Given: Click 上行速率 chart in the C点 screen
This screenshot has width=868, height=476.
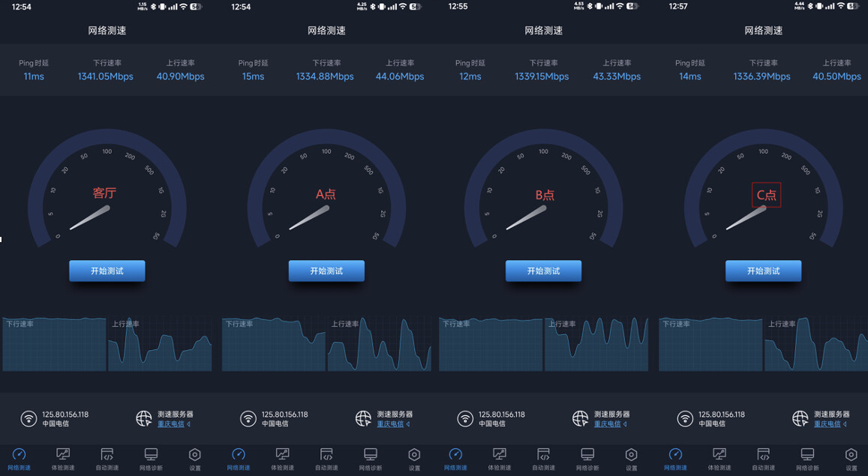Looking at the screenshot, I should (815, 344).
